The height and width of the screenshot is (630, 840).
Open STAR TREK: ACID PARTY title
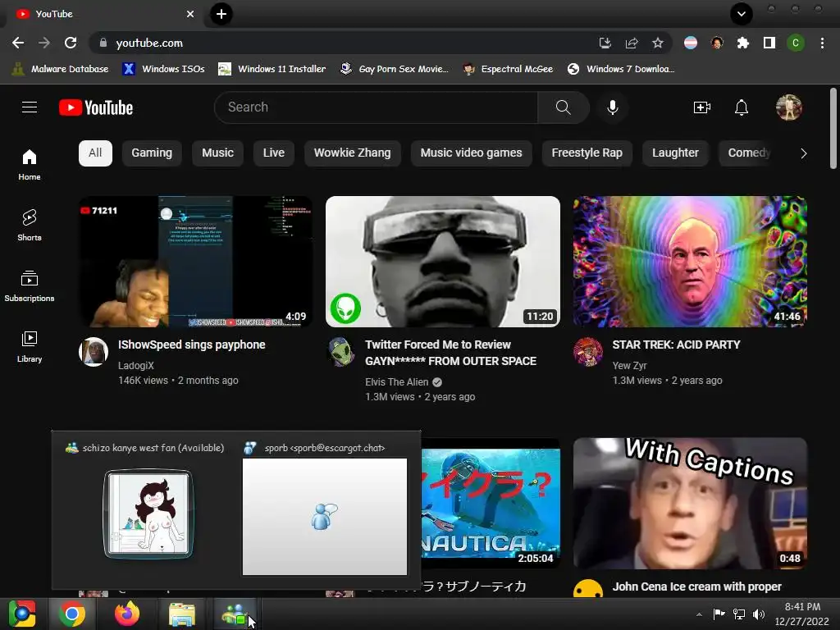click(x=676, y=345)
